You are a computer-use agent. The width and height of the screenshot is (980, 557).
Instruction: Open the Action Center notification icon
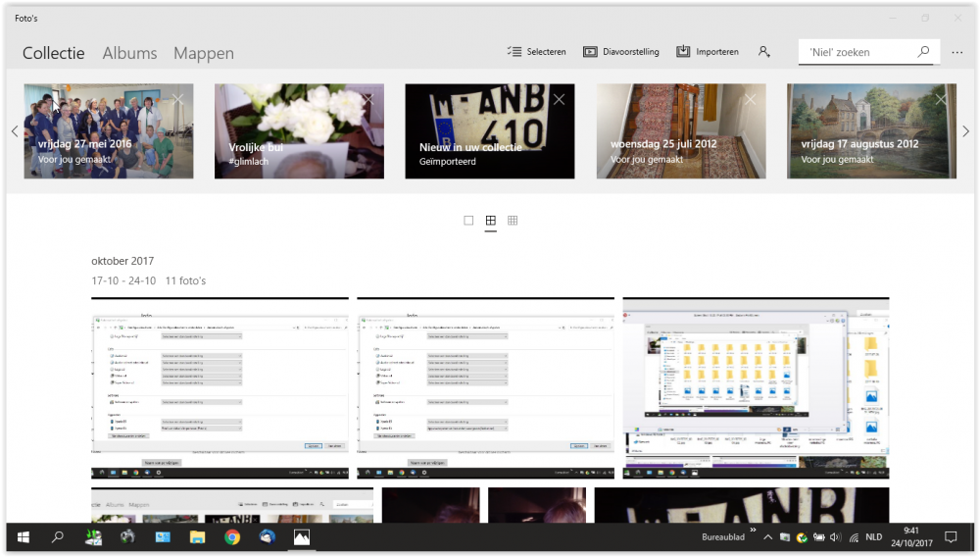point(951,537)
